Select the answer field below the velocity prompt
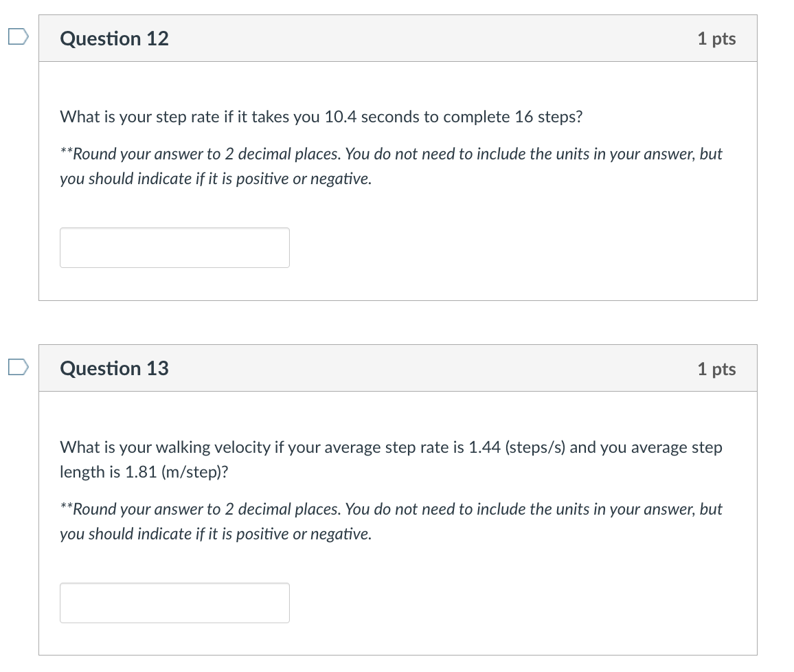Screen dimensions: 794x672 coord(174,603)
